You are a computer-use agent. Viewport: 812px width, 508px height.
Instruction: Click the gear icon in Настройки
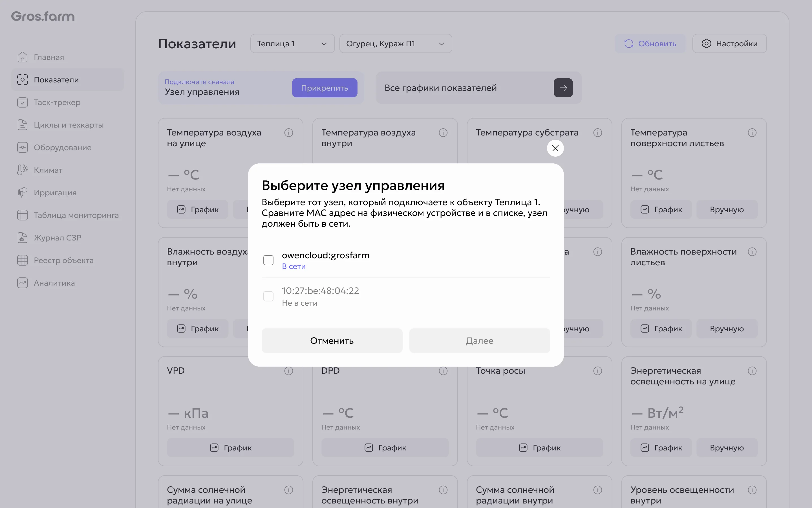click(x=706, y=44)
